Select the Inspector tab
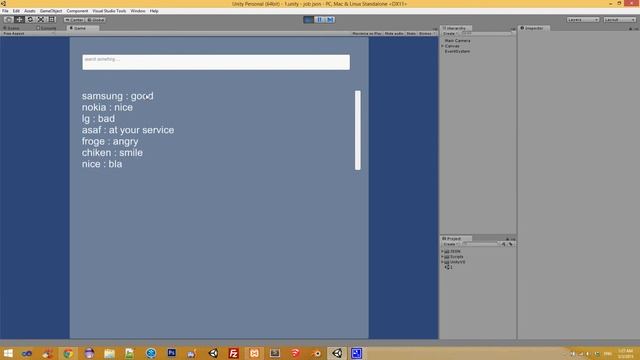 coord(534,28)
